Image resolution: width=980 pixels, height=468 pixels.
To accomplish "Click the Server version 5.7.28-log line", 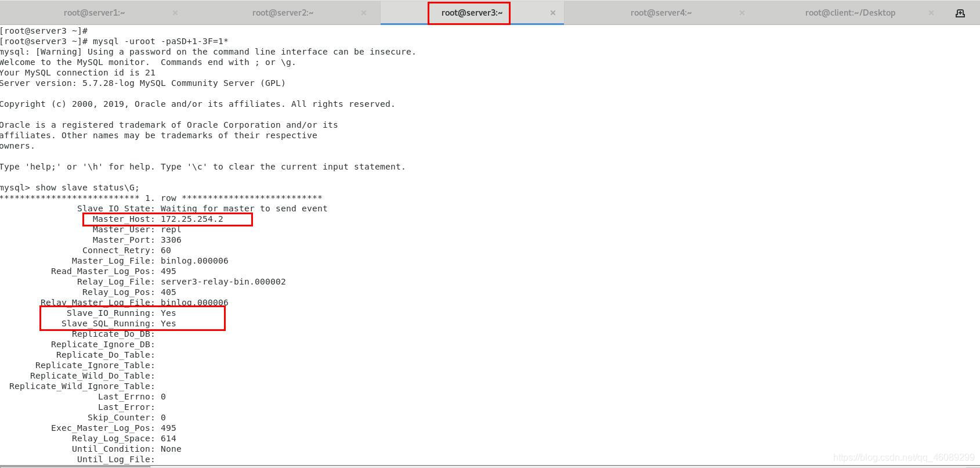I will [143, 83].
